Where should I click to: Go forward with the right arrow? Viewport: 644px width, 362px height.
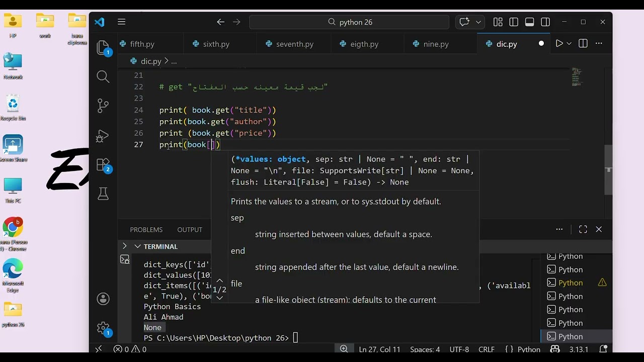pyautogui.click(x=236, y=22)
